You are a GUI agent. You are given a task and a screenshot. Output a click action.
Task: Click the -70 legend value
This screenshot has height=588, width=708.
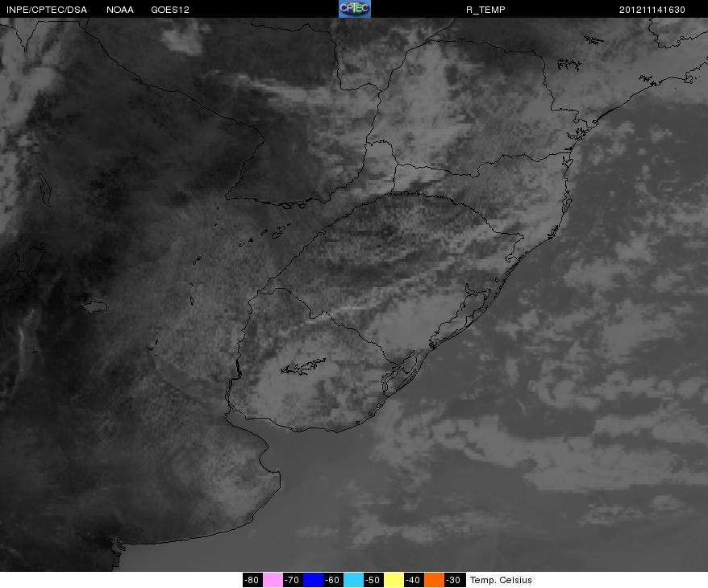tap(293, 580)
